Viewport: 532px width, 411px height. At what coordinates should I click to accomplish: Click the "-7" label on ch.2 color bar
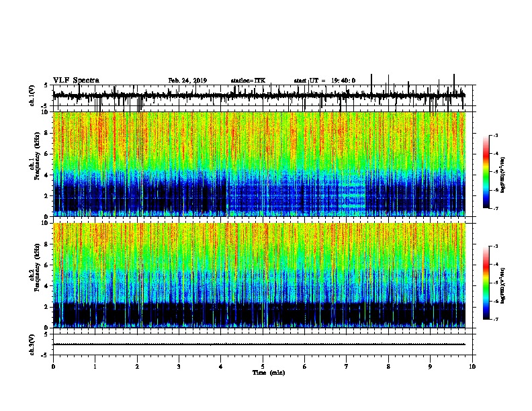click(495, 320)
